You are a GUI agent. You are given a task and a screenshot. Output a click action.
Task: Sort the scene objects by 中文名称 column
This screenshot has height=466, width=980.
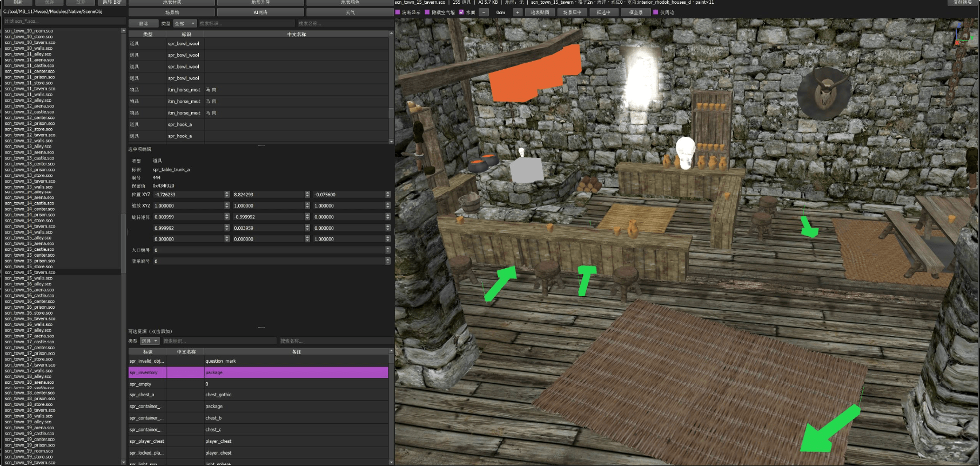296,34
